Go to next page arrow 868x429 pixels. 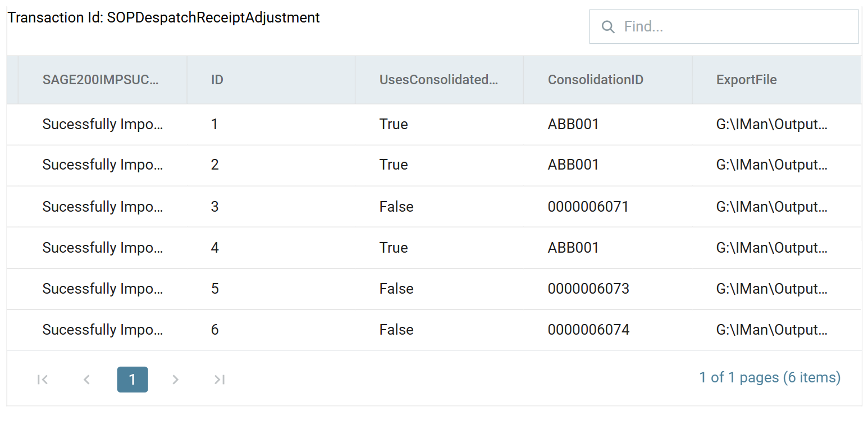(175, 380)
